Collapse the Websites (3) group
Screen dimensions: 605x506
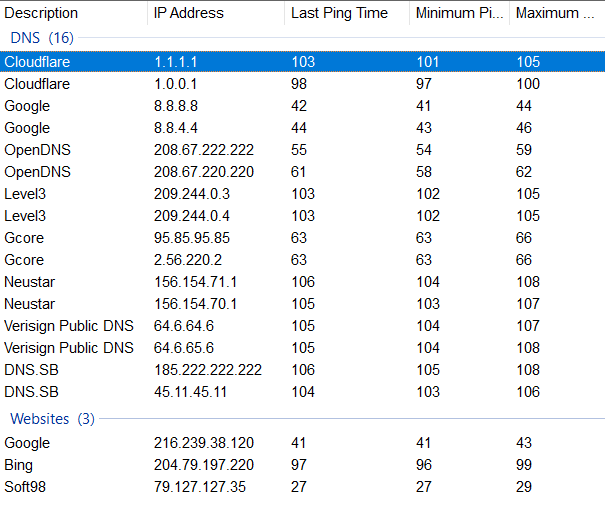click(52, 419)
